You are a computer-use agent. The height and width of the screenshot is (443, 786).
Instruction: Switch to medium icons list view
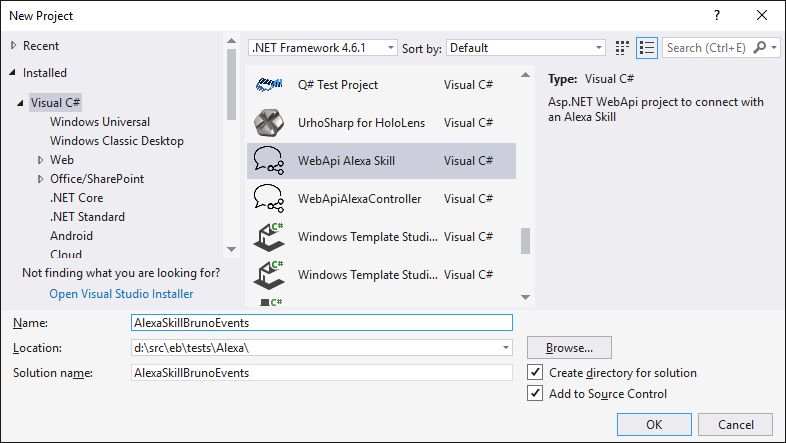(647, 47)
